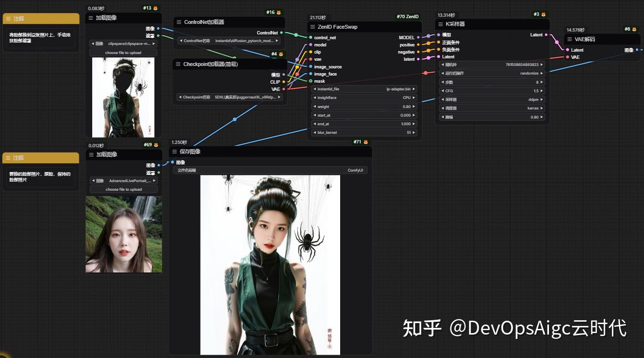Click the waterfall face photo thumbnail
This screenshot has height=358, width=644.
pyautogui.click(x=123, y=234)
